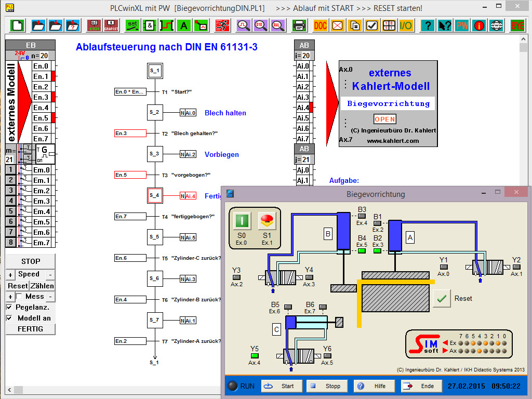Screen dimensions: 532x399
Task: Open the orange DOC documentation icon
Action: pos(320,25)
